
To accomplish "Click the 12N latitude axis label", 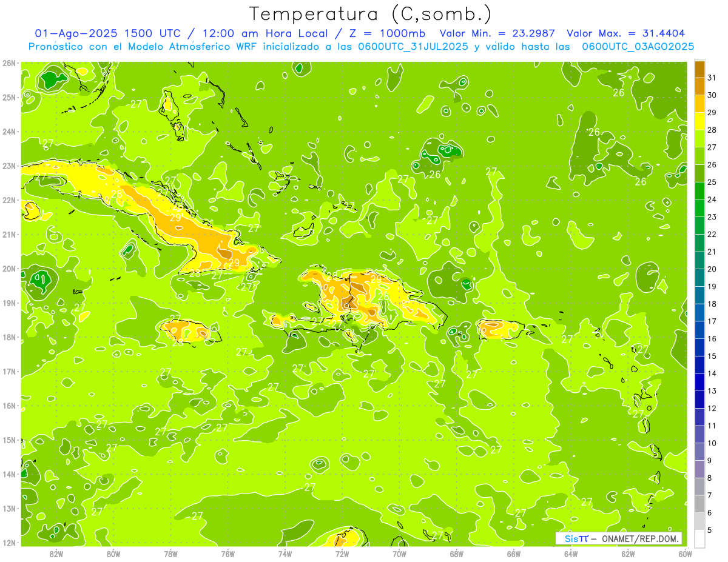I will pyautogui.click(x=8, y=543).
